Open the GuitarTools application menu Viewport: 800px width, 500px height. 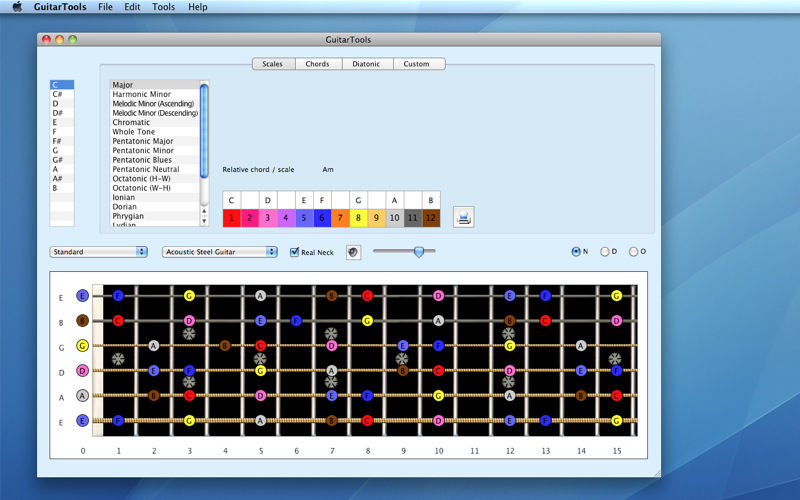click(60, 7)
